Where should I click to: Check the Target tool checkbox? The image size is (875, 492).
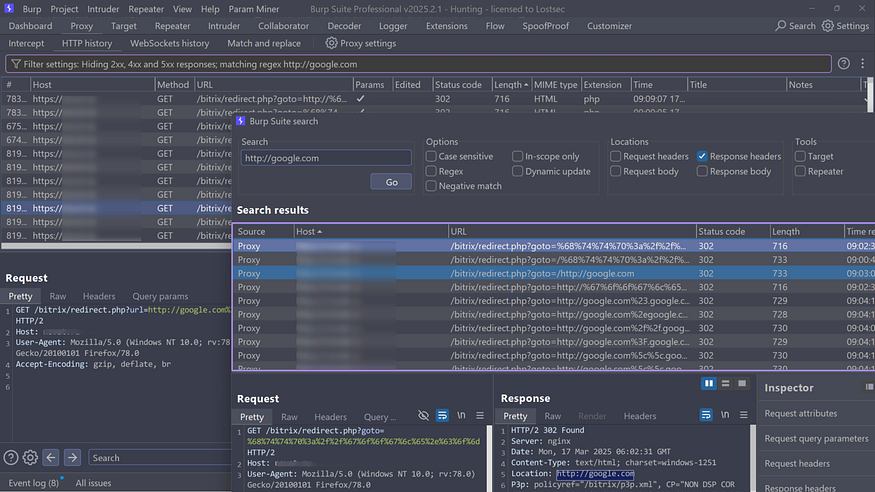800,156
